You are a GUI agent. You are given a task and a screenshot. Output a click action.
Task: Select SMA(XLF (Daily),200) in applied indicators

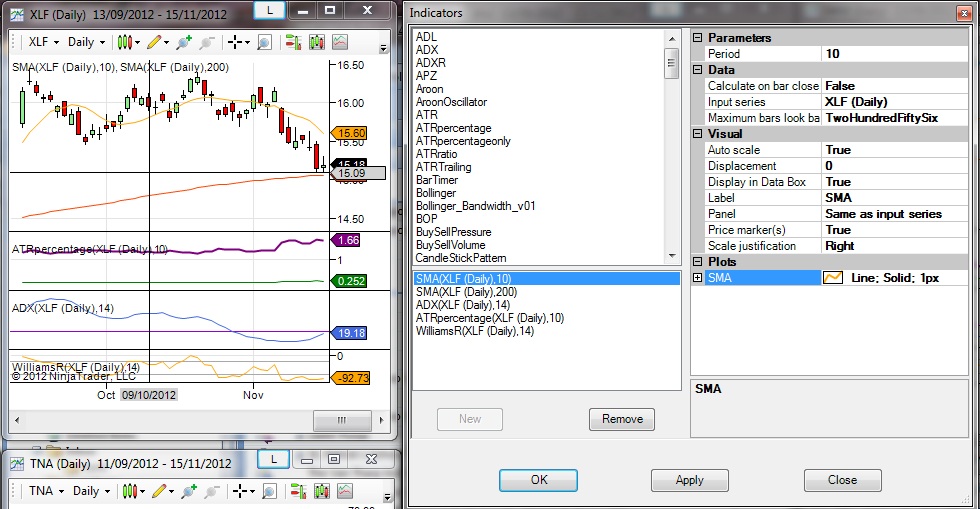(466, 292)
